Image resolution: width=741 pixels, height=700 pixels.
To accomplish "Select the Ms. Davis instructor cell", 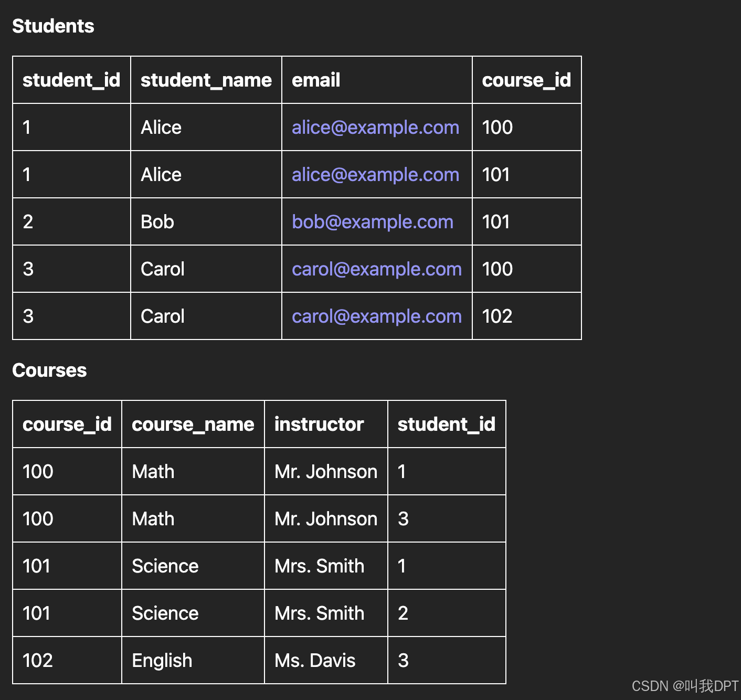I will point(315,661).
